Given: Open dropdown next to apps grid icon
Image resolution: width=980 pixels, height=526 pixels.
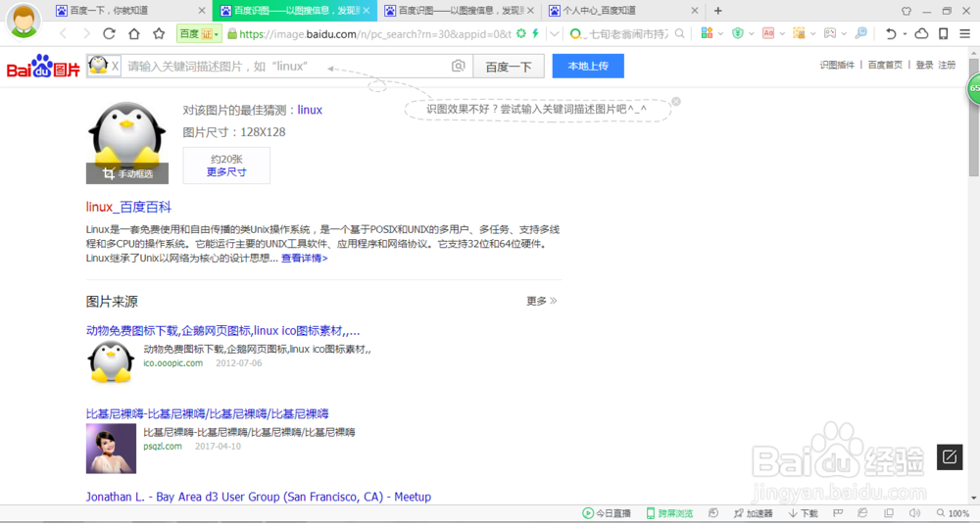Looking at the screenshot, I should click(720, 33).
